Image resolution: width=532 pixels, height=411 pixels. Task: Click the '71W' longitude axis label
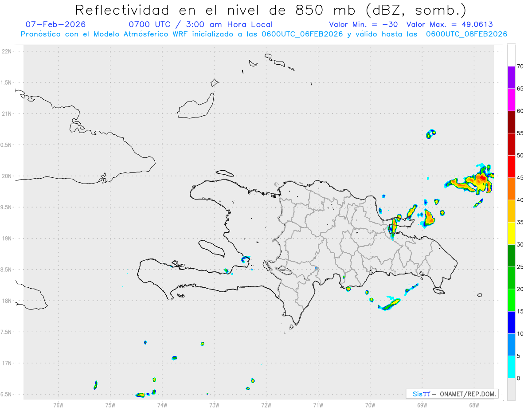coord(318,404)
